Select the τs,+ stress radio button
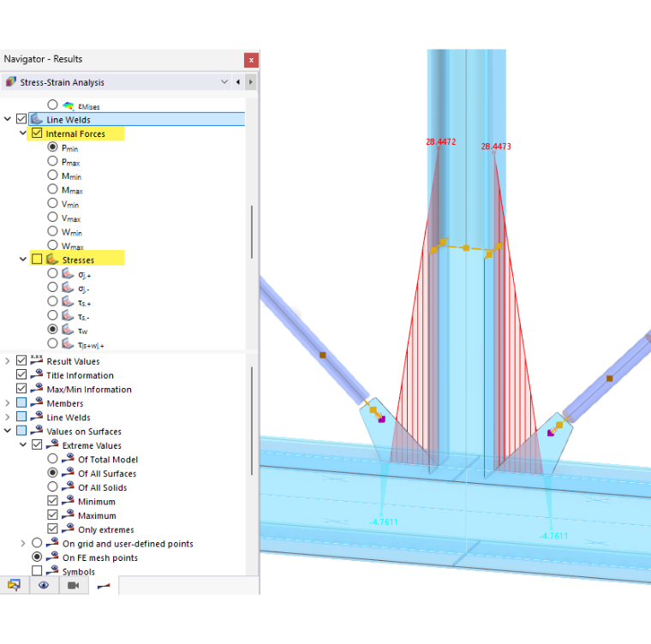Screen dimensions: 651x644 coord(52,301)
